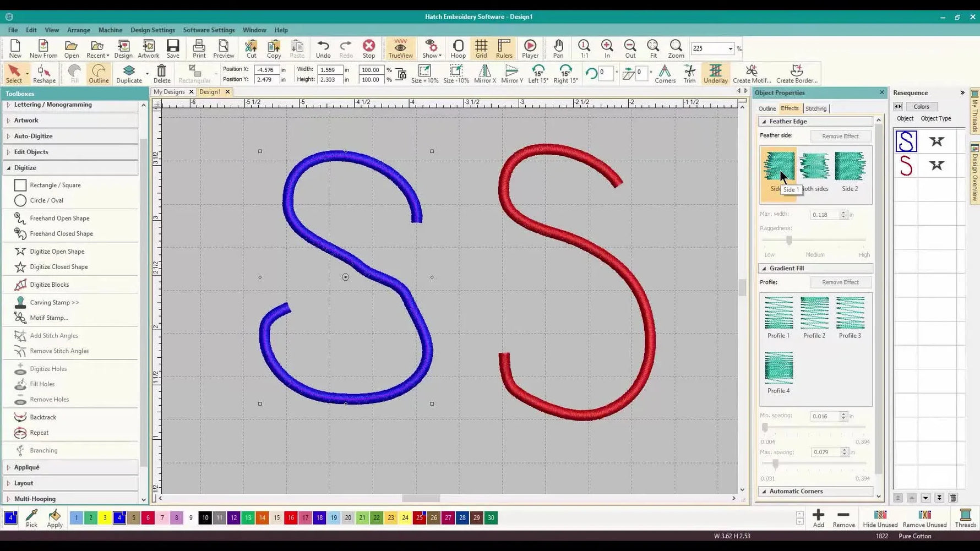Toggle the Underlay stitching button
Image resolution: width=980 pixels, height=551 pixels.
coord(715,74)
